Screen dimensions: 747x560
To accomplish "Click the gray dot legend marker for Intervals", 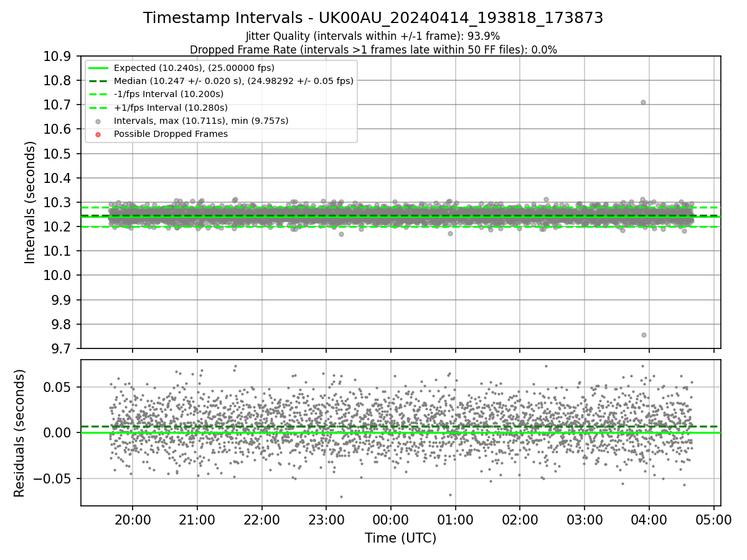I will [x=98, y=121].
